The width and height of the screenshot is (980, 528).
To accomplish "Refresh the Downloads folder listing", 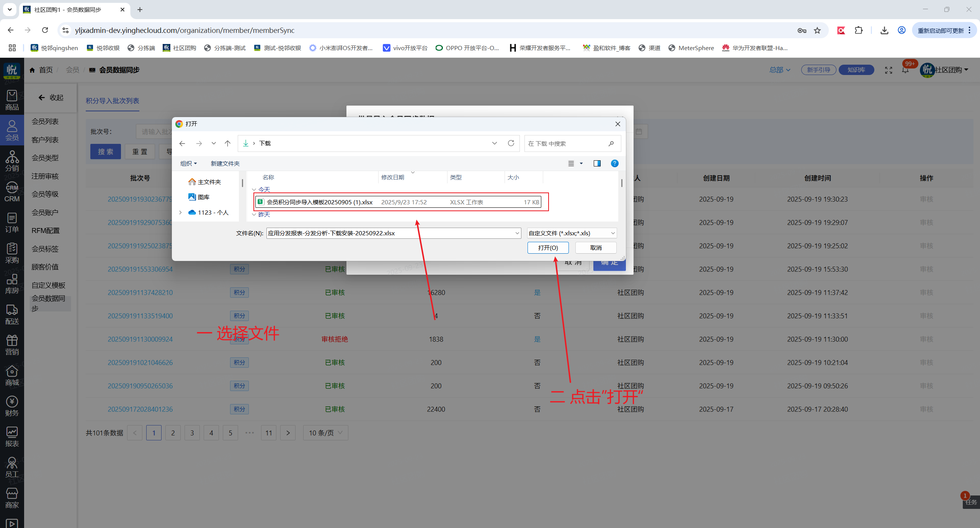I will tap(511, 143).
